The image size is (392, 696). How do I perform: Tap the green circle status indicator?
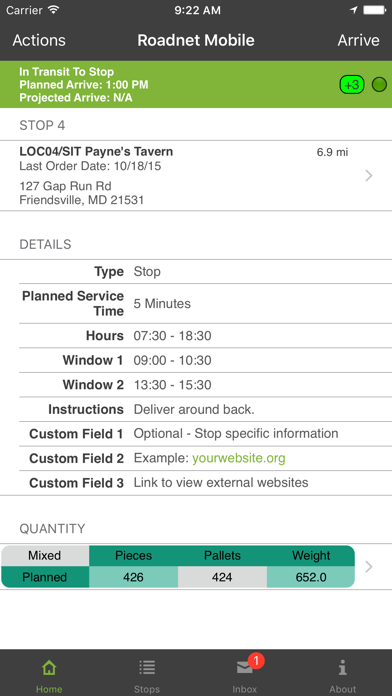click(x=379, y=84)
